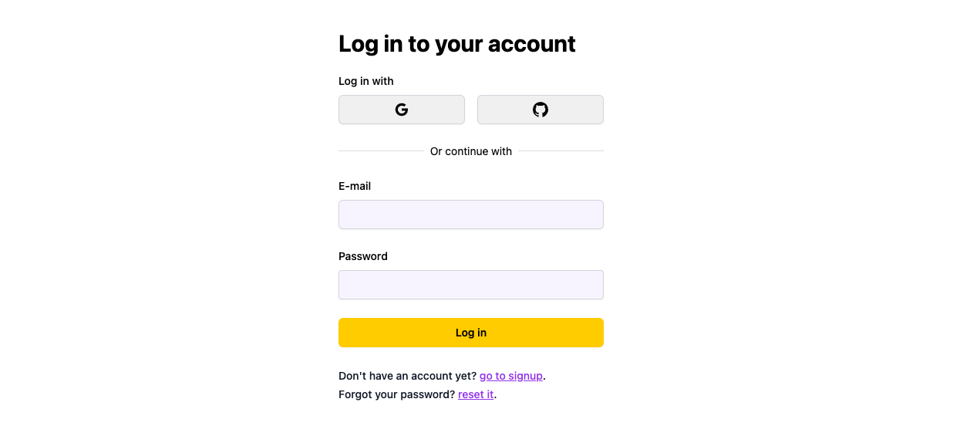Click the "Or continue with" divider text
The width and height of the screenshot is (980, 436).
coord(470,151)
